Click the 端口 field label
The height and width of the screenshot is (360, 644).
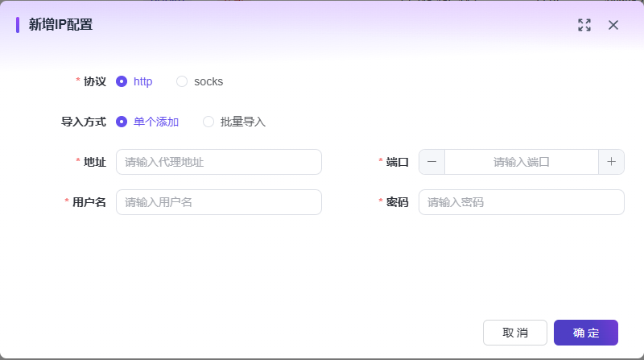click(398, 162)
